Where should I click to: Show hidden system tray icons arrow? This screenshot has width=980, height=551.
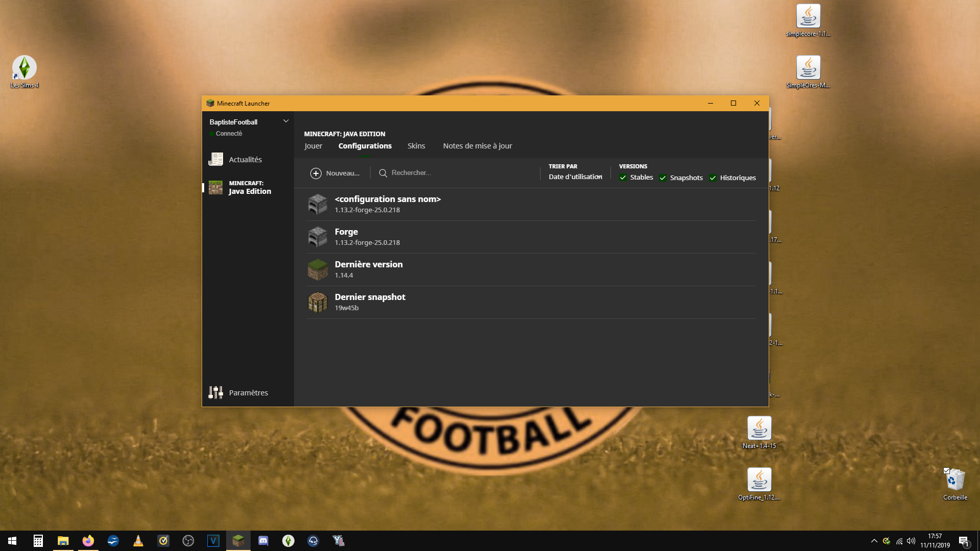click(874, 541)
